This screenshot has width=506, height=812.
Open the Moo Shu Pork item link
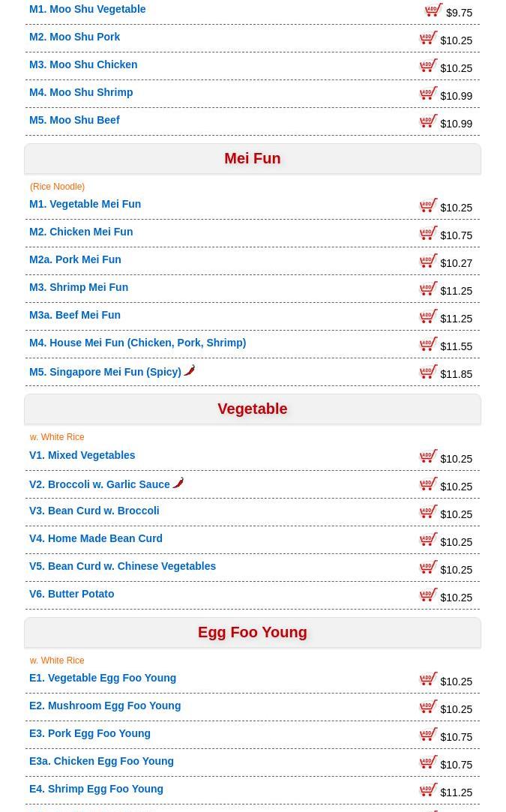pyautogui.click(x=74, y=37)
